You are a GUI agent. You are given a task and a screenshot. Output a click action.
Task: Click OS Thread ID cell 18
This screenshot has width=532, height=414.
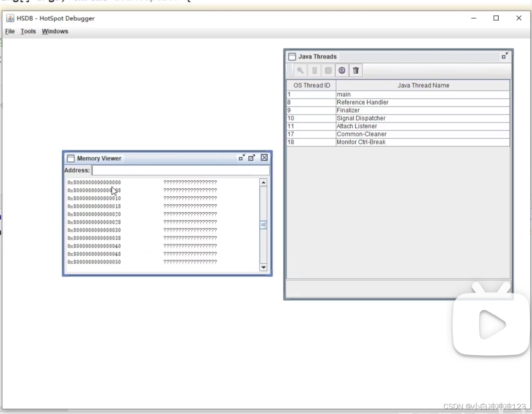coord(311,142)
